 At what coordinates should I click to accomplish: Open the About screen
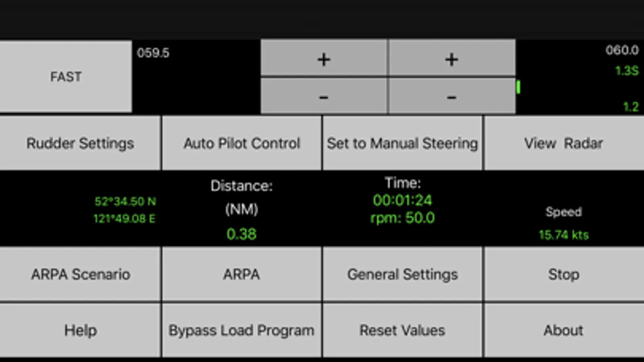pyautogui.click(x=564, y=330)
